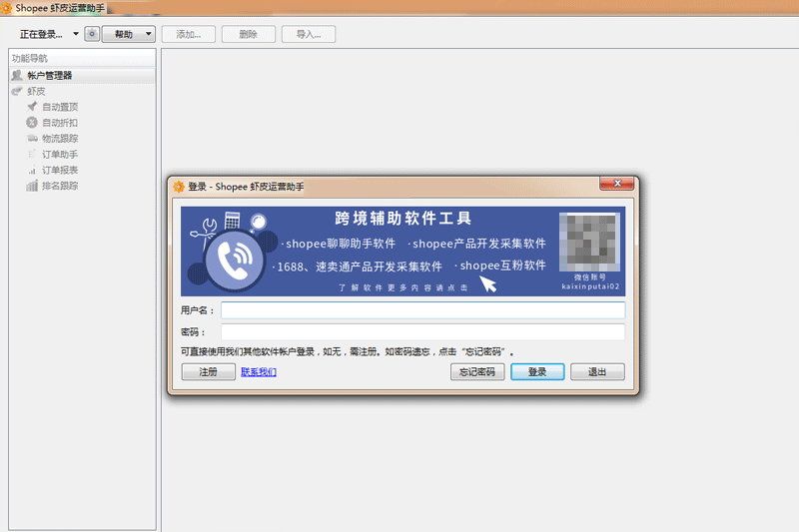The image size is (799, 532).
Task: Close the login dialog with the X button
Action: click(x=617, y=184)
